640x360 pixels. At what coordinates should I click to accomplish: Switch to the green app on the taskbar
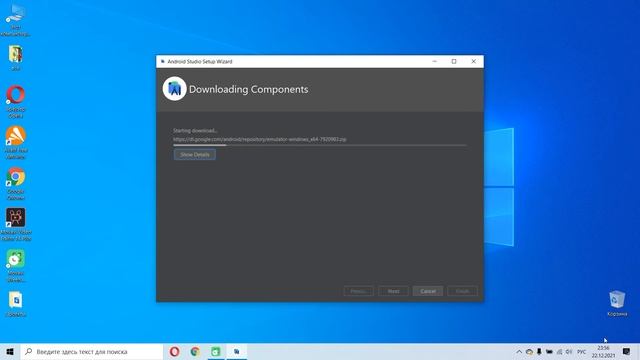tap(216, 351)
